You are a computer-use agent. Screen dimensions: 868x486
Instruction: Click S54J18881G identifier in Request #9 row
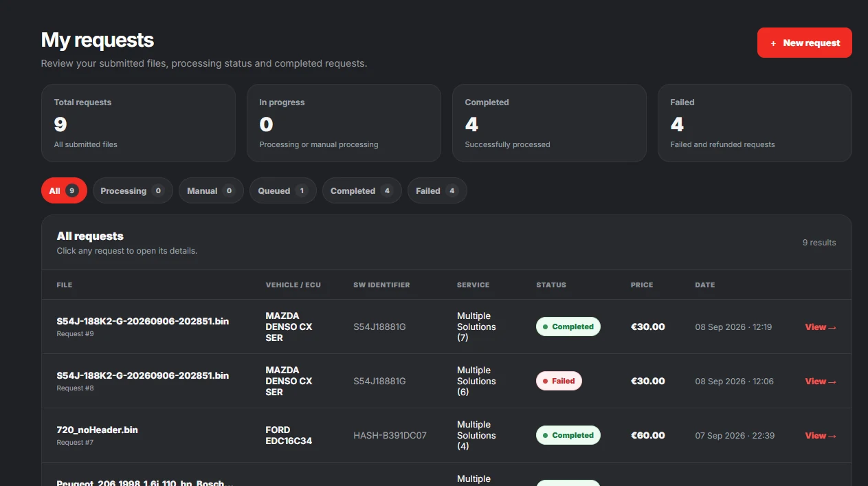[379, 327]
